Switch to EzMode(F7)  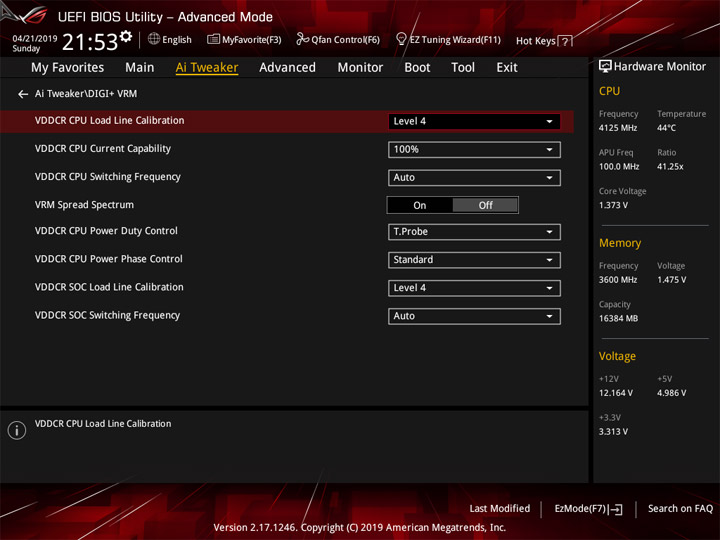pyautogui.click(x=588, y=509)
